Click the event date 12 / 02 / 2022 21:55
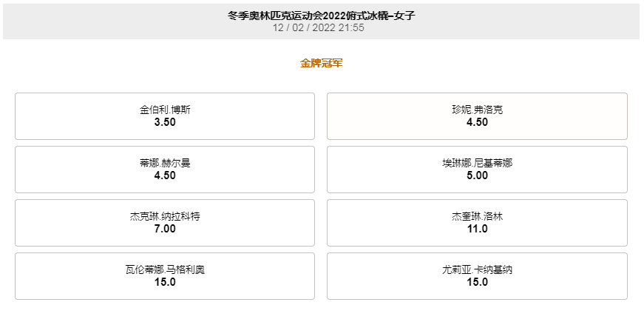The width and height of the screenshot is (644, 325). tap(319, 27)
